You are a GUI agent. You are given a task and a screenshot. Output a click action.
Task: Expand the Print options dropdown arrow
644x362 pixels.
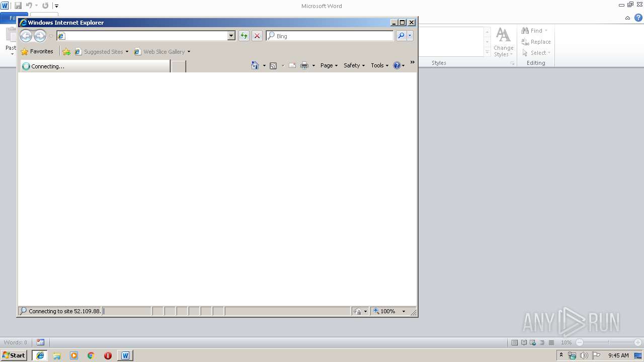click(313, 65)
